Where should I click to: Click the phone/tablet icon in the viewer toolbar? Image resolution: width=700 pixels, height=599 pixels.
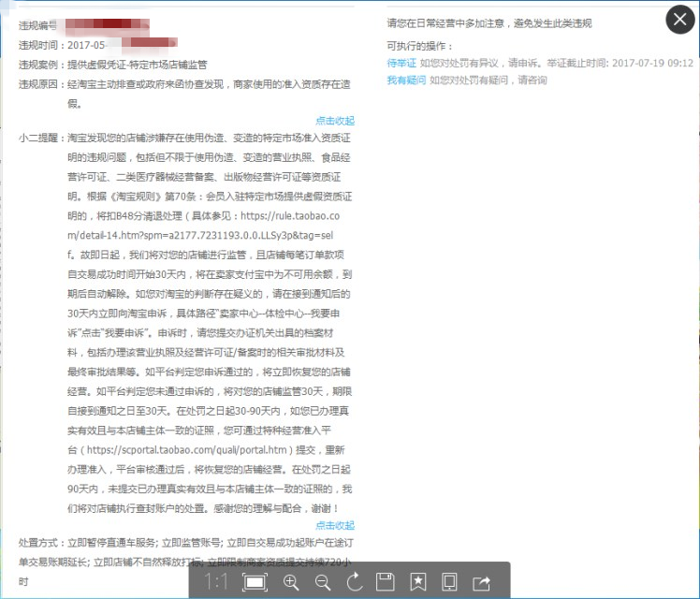449,582
